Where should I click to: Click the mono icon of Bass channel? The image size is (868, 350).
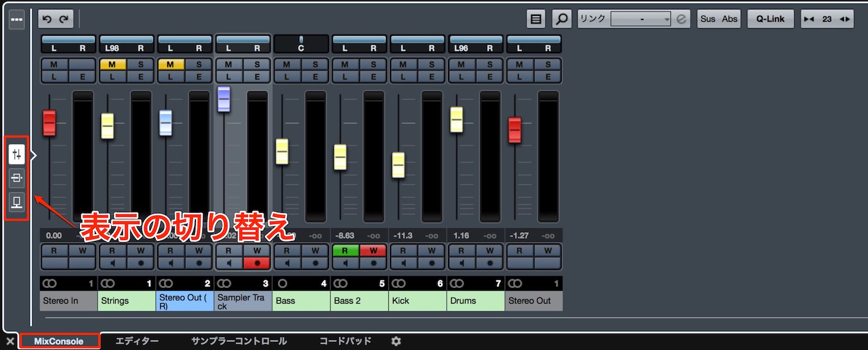point(282,283)
